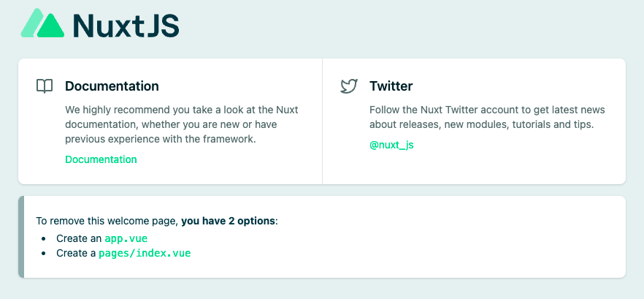
Task: Click the Twitter bird icon
Action: 349,86
